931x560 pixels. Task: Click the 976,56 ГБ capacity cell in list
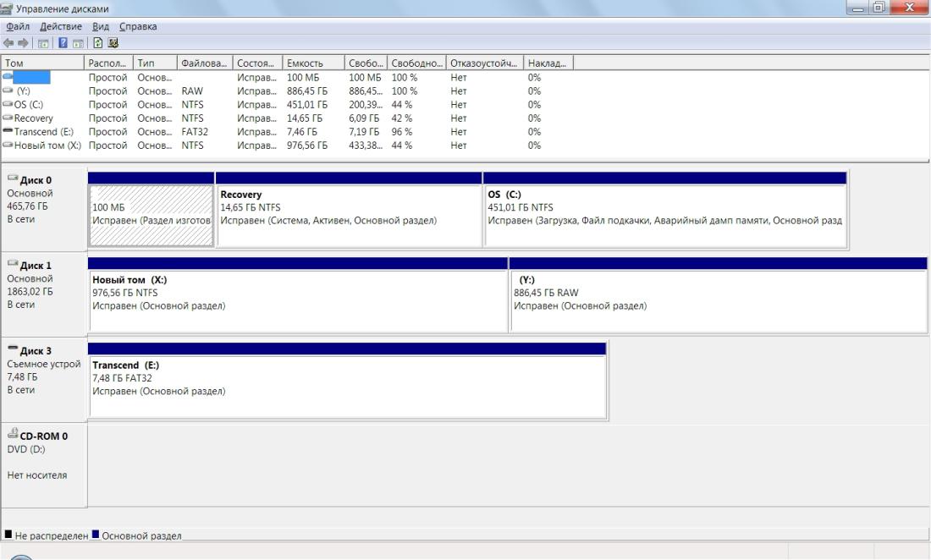[307, 145]
